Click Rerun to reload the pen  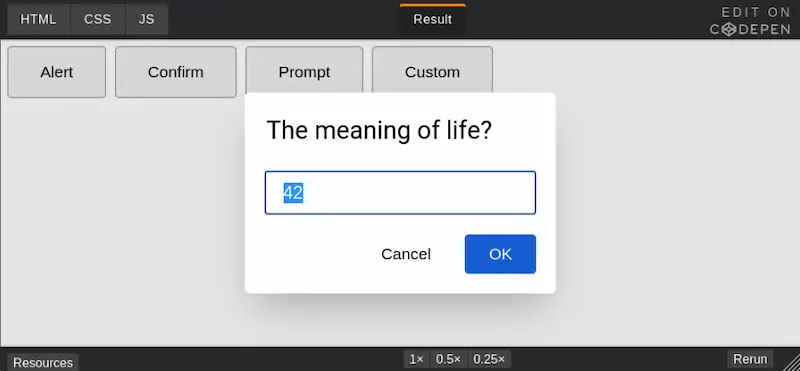tap(750, 359)
